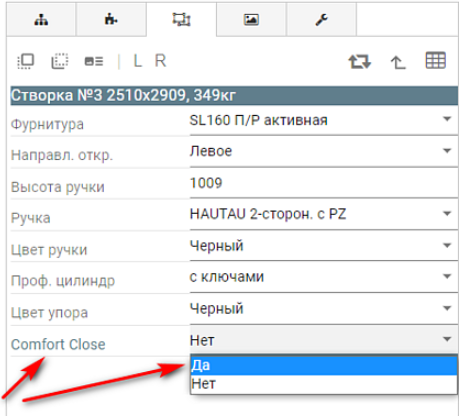Image resolution: width=461 pixels, height=416 pixels.
Task: Open the Проф. цилиндр dropdown
Action: (x=324, y=277)
